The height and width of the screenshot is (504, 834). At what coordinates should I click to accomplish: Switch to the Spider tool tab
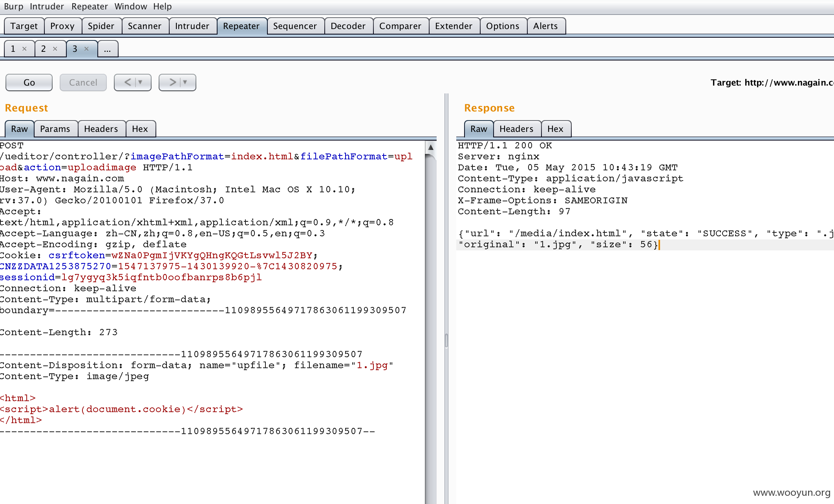pos(101,26)
